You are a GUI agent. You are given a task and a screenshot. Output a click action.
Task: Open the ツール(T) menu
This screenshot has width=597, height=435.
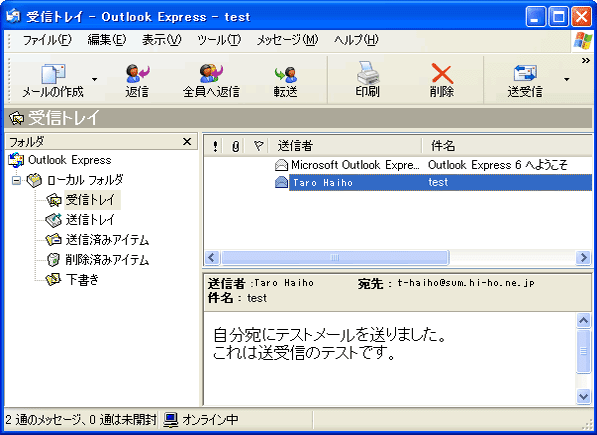(219, 40)
